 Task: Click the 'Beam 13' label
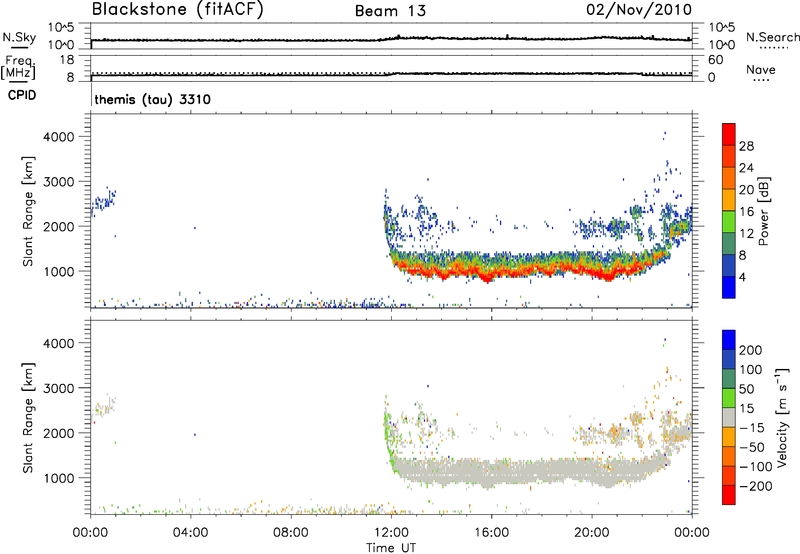(x=390, y=11)
